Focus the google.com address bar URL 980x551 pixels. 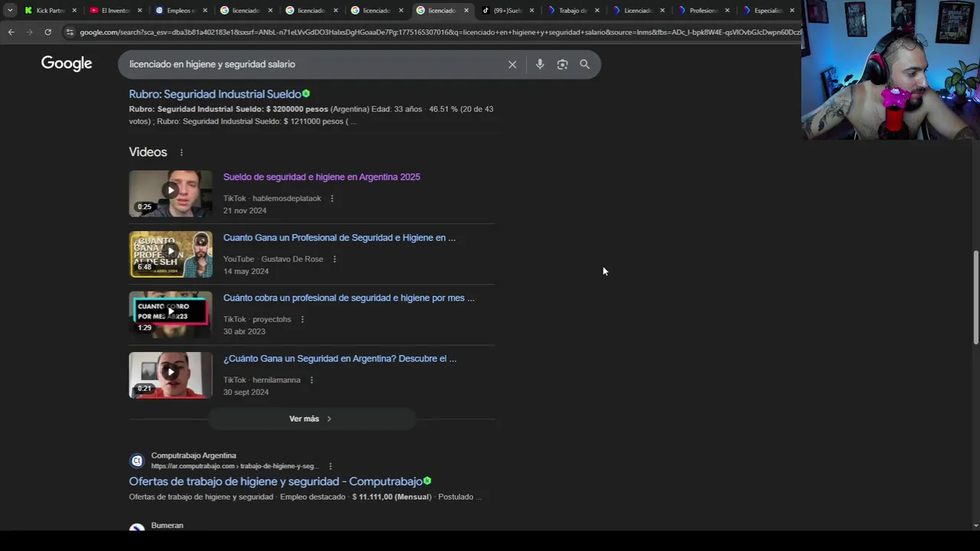pyautogui.click(x=439, y=32)
